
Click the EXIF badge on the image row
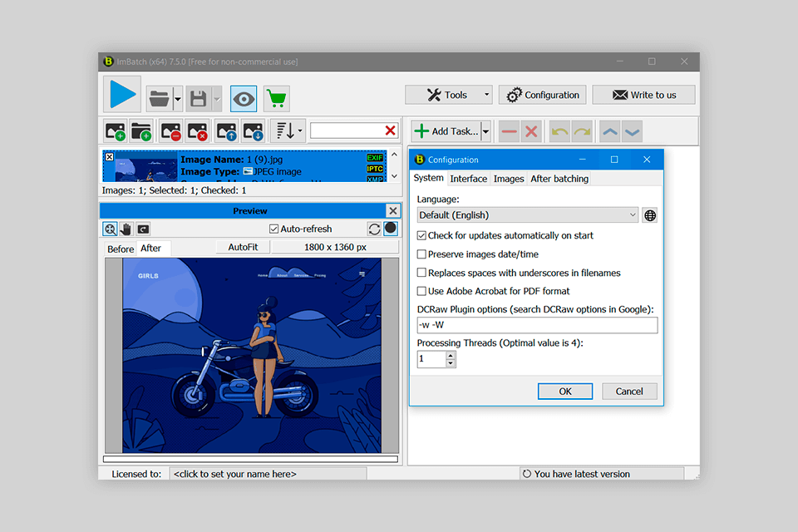pos(375,158)
